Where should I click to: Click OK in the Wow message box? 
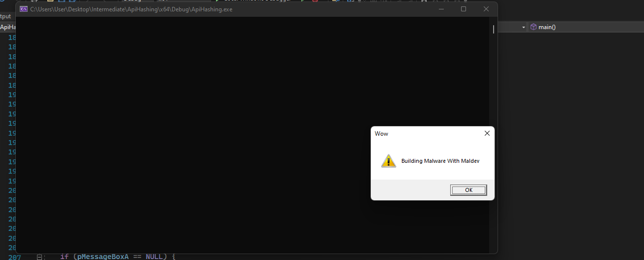[x=468, y=190]
